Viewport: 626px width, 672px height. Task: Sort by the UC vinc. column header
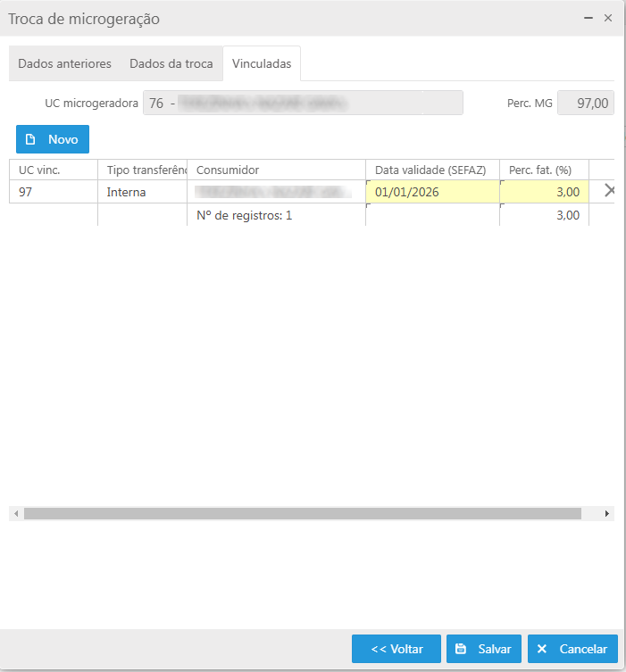(54, 170)
